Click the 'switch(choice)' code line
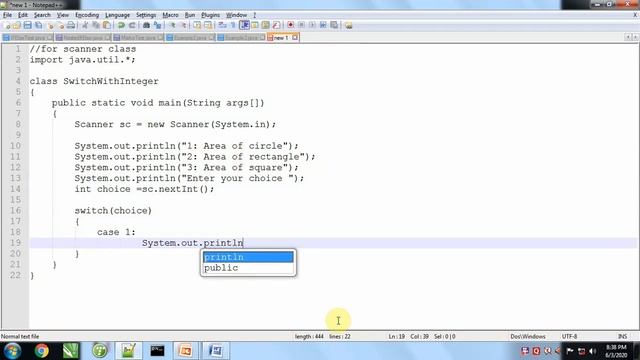 pos(113,211)
